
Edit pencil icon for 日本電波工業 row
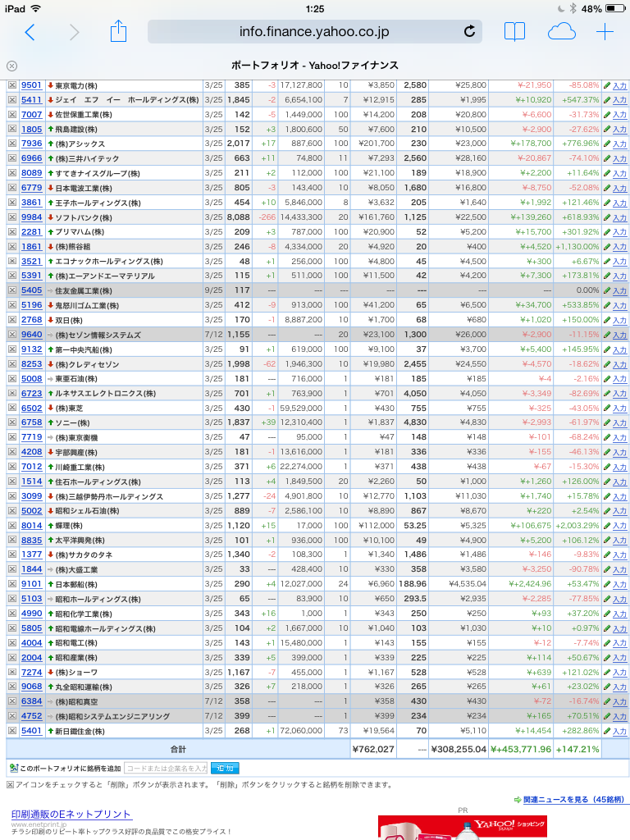click(607, 188)
